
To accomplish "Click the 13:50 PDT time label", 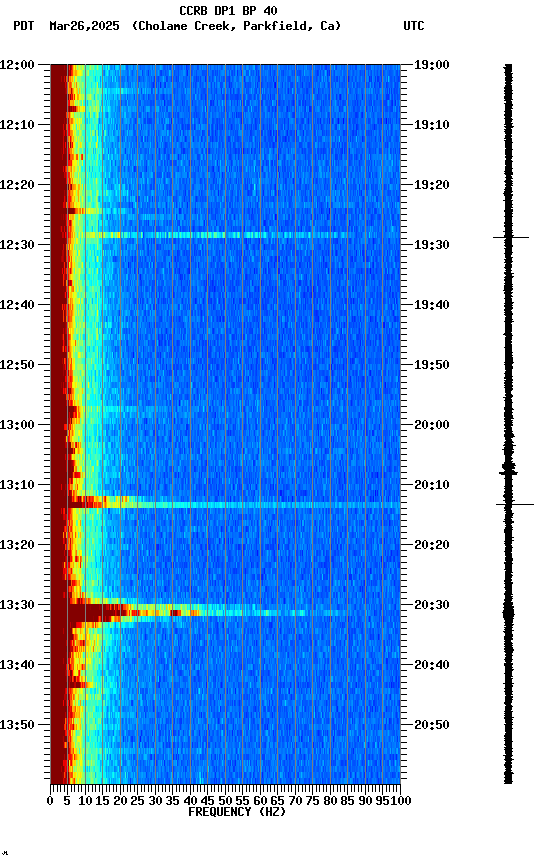I will (x=17, y=726).
